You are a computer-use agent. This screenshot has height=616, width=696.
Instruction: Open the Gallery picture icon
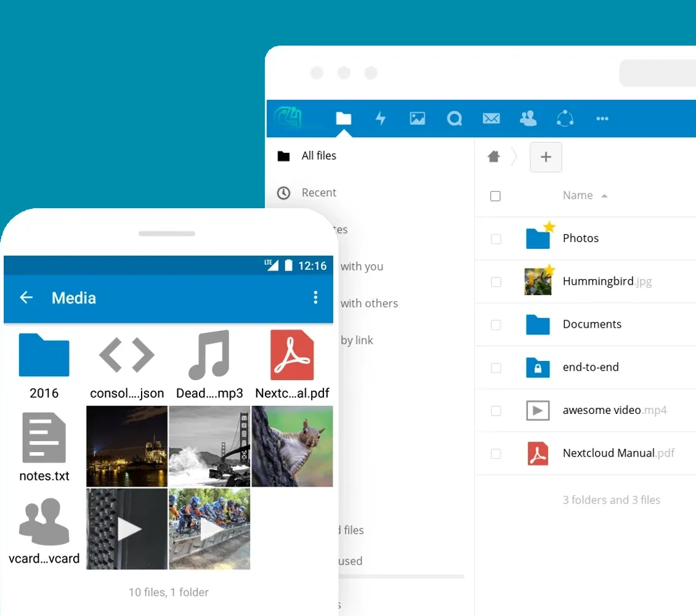point(418,118)
